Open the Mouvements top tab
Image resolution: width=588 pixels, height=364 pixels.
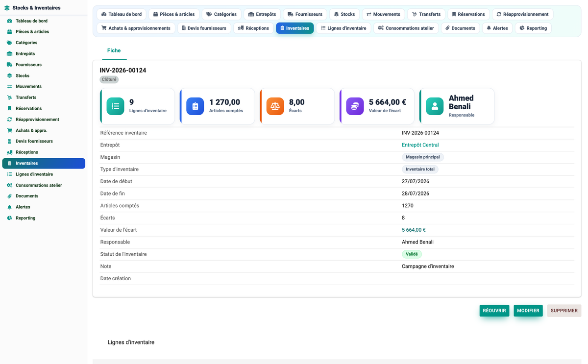click(x=383, y=14)
